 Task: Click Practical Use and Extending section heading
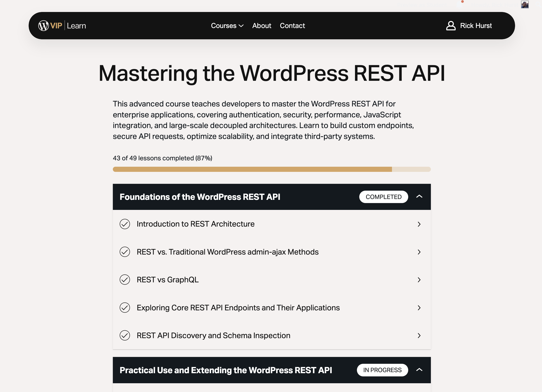[226, 370]
